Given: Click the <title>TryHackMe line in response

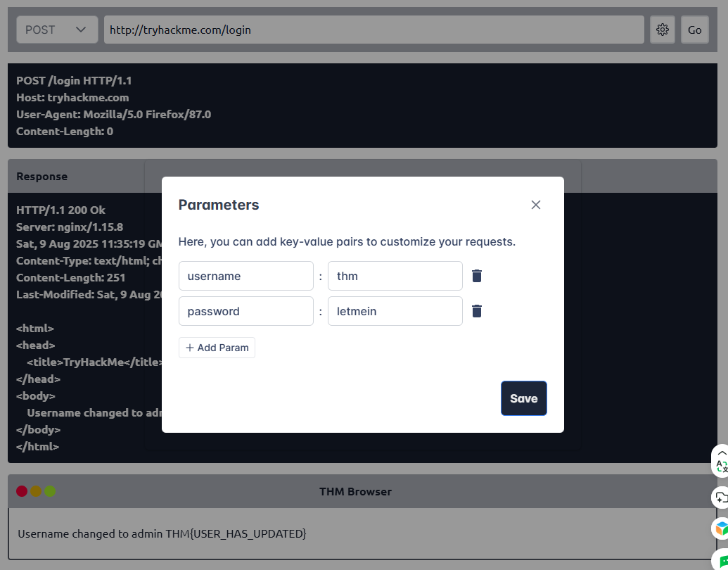Looking at the screenshot, I should (x=94, y=362).
